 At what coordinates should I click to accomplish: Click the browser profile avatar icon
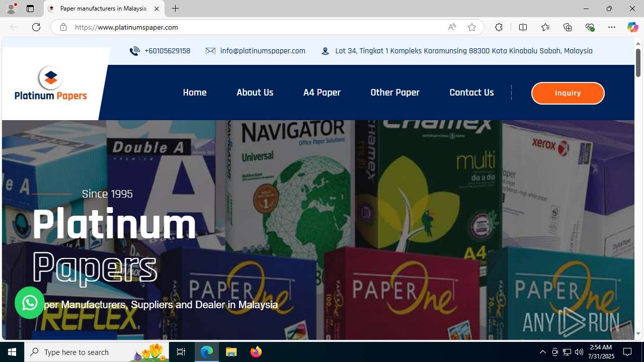pyautogui.click(x=11, y=9)
